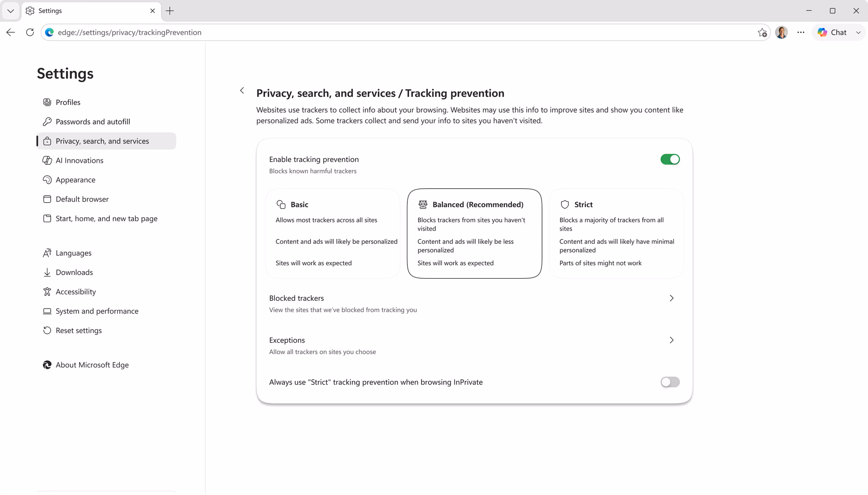The image size is (868, 495).
Task: Expand the Chat dropdown chevron
Action: [858, 33]
